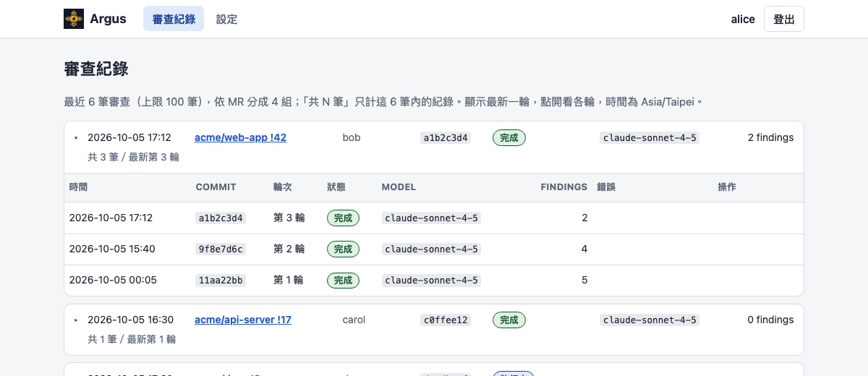Click author bob in web-app row
Image resolution: width=868 pixels, height=376 pixels.
(x=352, y=137)
